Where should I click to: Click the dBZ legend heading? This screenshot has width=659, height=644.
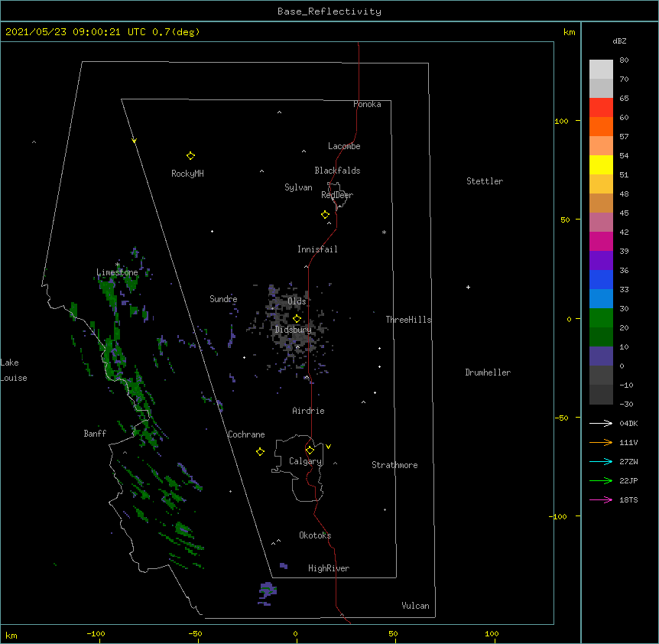[619, 41]
